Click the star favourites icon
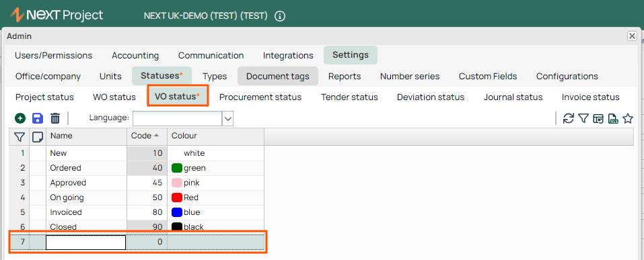This screenshot has width=644, height=260. pyautogui.click(x=628, y=118)
